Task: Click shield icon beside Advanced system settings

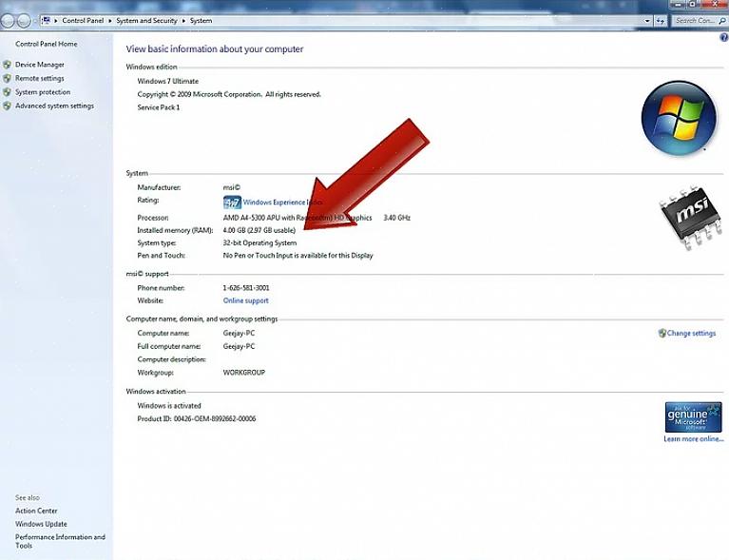Action: 7,106
